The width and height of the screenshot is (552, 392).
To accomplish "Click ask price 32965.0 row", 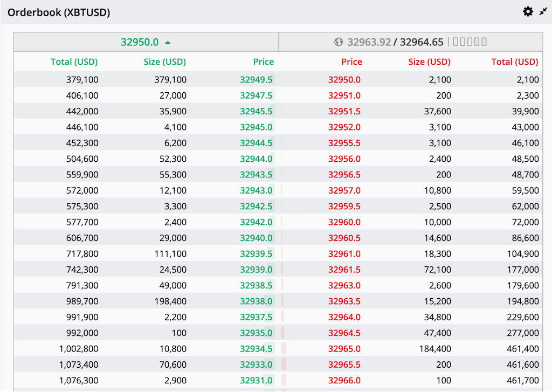I will click(344, 349).
